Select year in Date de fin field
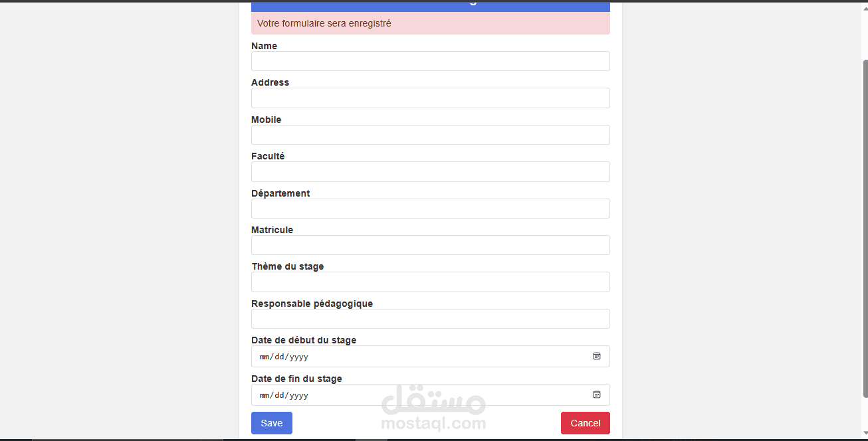This screenshot has height=441, width=868. pos(299,395)
